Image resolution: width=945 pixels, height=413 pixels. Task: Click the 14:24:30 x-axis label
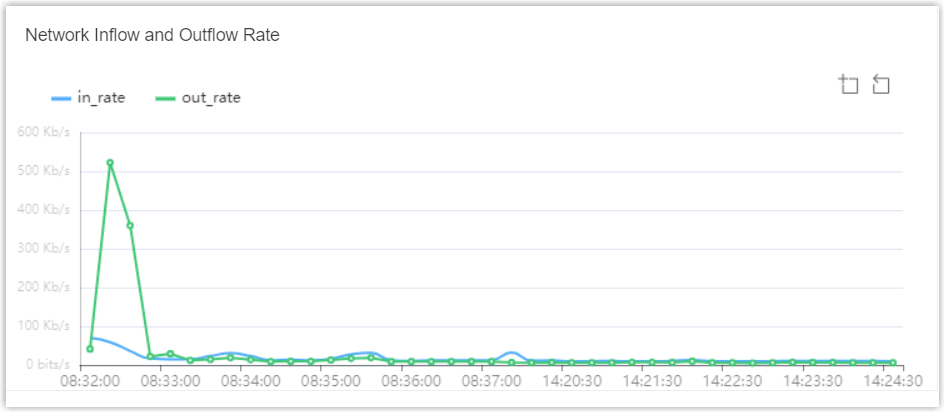pos(893,381)
